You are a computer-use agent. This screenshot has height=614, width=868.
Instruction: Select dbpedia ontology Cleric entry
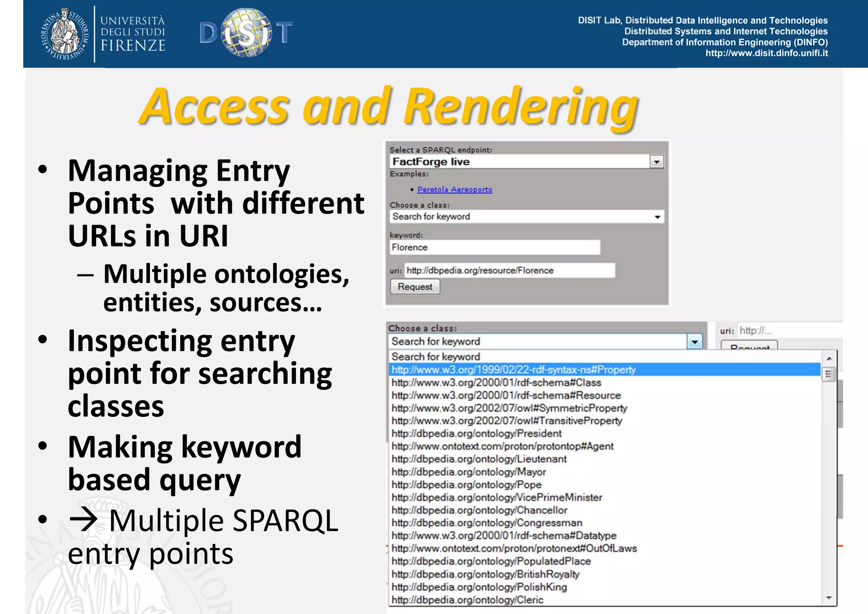pyautogui.click(x=605, y=600)
